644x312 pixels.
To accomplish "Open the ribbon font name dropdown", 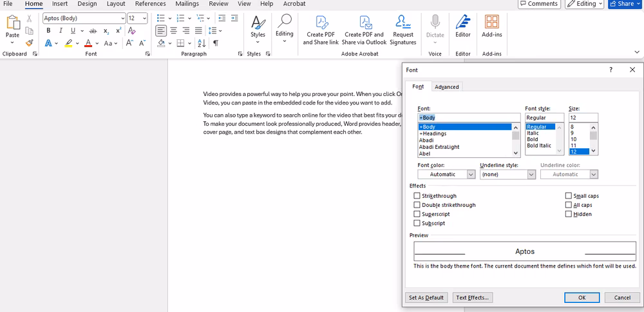I will (x=122, y=18).
